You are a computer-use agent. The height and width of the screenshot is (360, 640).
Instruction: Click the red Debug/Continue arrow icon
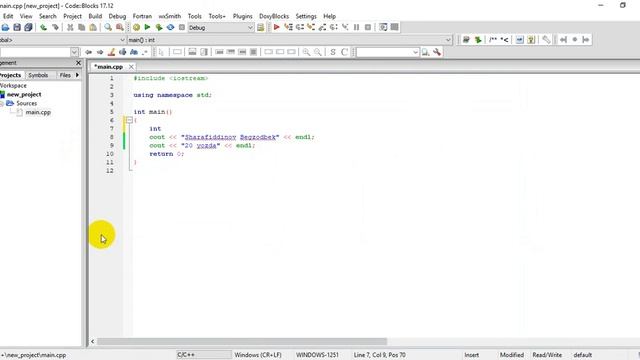point(276,27)
